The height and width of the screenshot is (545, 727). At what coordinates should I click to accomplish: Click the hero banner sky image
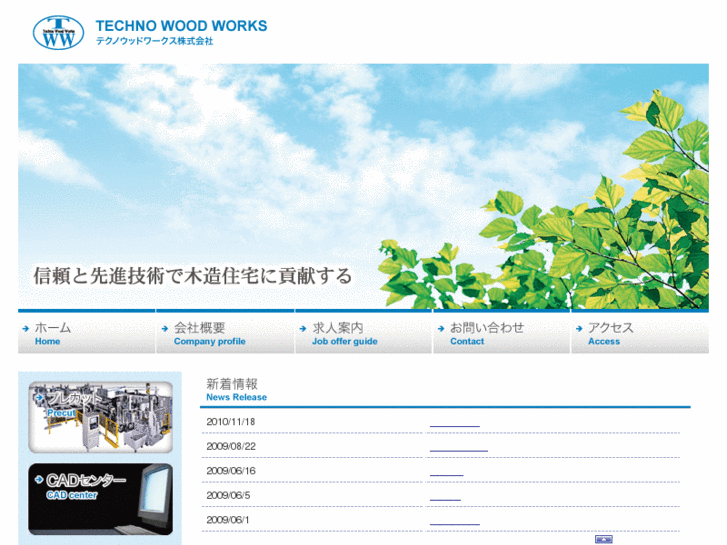[x=364, y=186]
